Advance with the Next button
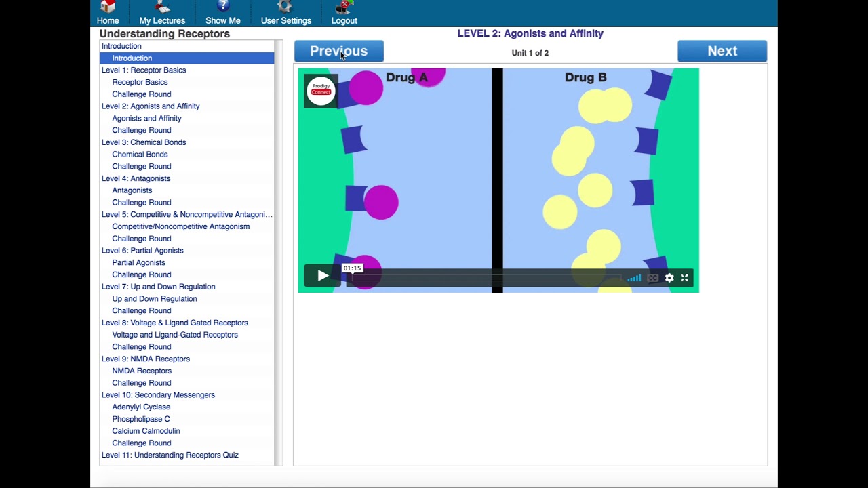The width and height of the screenshot is (868, 488). [722, 52]
